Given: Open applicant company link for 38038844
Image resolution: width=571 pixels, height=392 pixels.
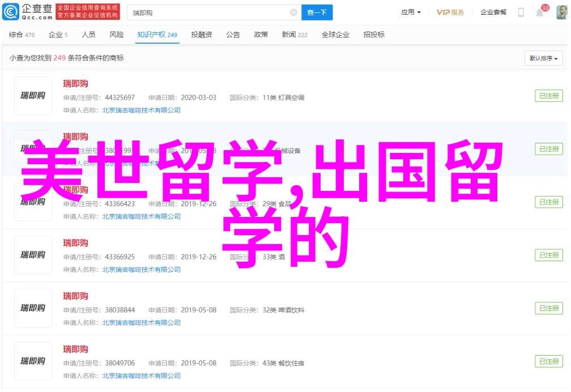Looking at the screenshot, I should 141,323.
